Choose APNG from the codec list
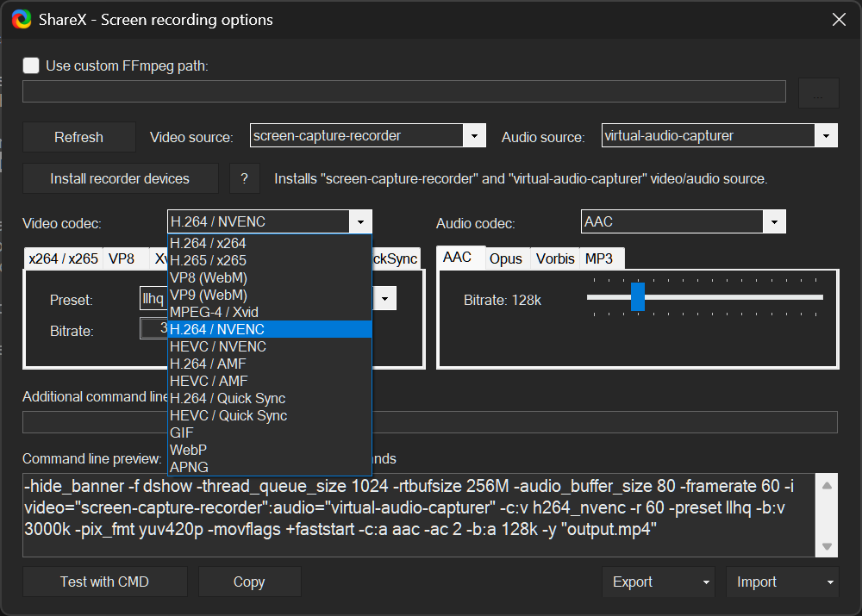The height and width of the screenshot is (616, 862). click(x=189, y=467)
